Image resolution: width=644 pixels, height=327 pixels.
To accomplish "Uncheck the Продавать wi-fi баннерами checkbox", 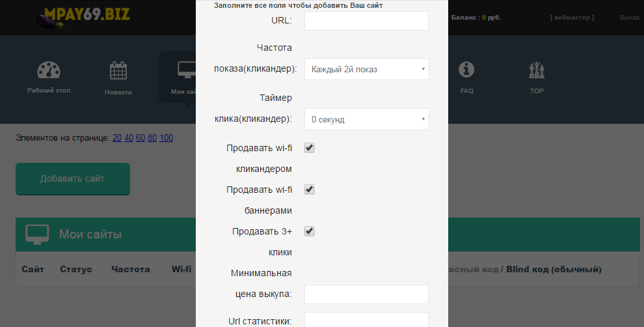I will (310, 190).
